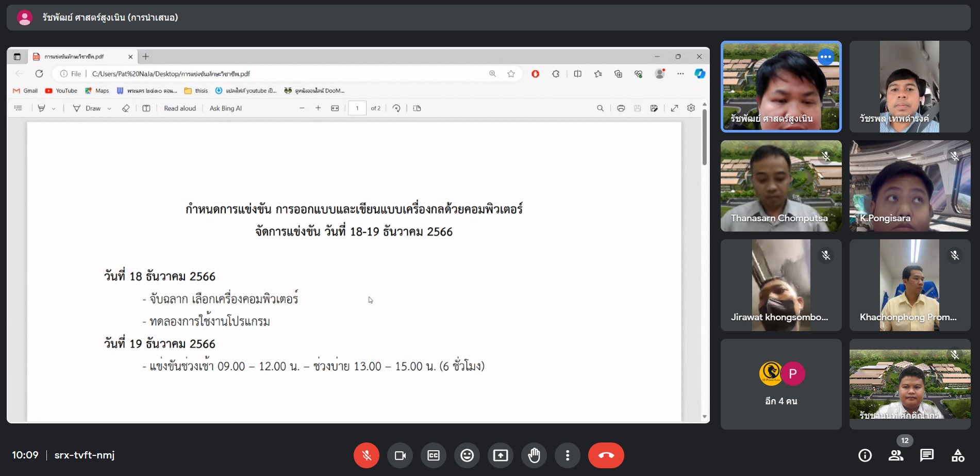Screen dimensions: 980x476
Task: Open meeting details info icon
Action: click(865, 455)
